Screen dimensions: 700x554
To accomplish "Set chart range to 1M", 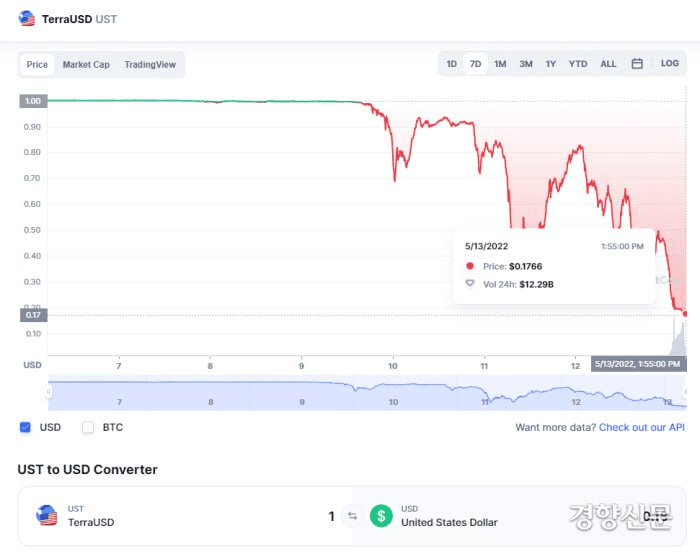I will [500, 64].
